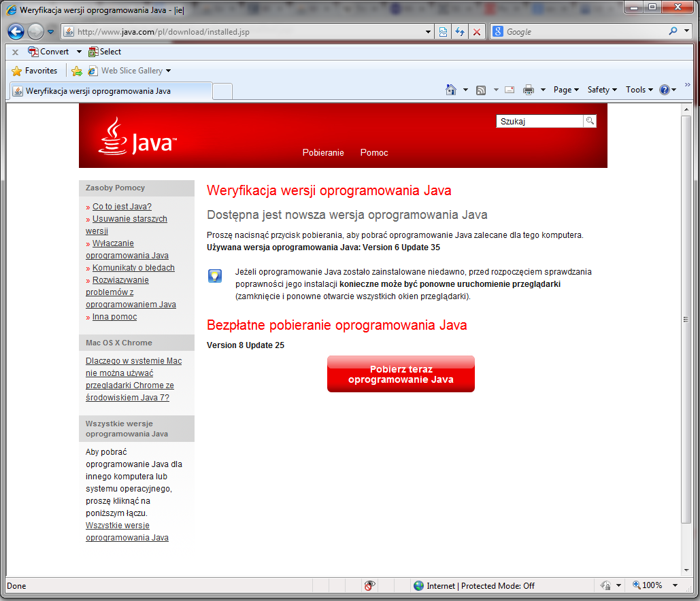This screenshot has height=601, width=700.
Task: Stop loading with the red X icon
Action: point(477,32)
